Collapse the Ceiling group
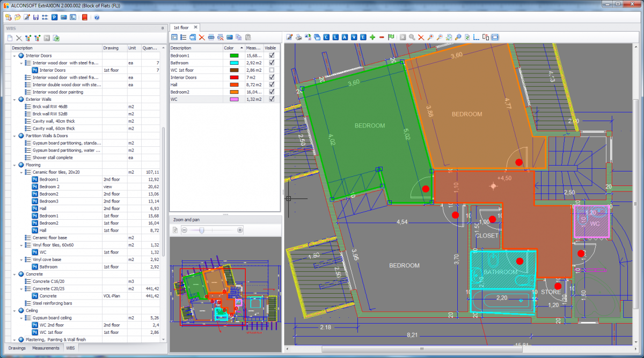This screenshot has width=644, height=358. tap(14, 310)
